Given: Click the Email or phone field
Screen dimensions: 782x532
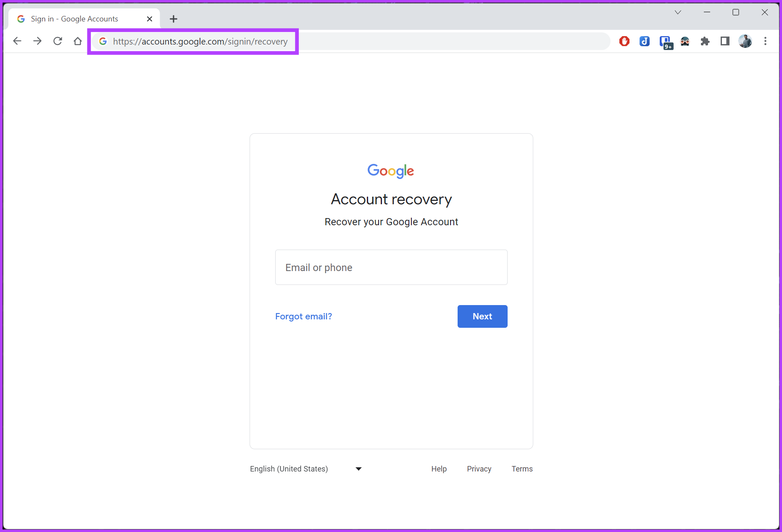Looking at the screenshot, I should pyautogui.click(x=391, y=267).
